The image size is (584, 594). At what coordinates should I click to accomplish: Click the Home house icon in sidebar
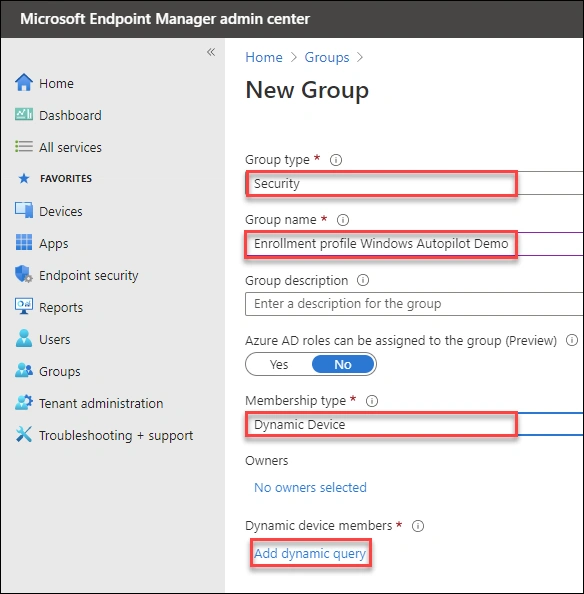tap(24, 83)
